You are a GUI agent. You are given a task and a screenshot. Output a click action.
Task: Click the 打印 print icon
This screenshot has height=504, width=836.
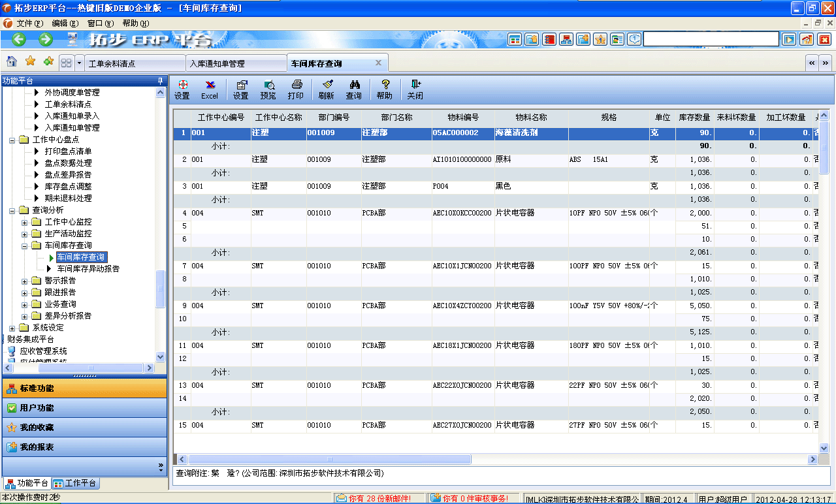point(296,89)
